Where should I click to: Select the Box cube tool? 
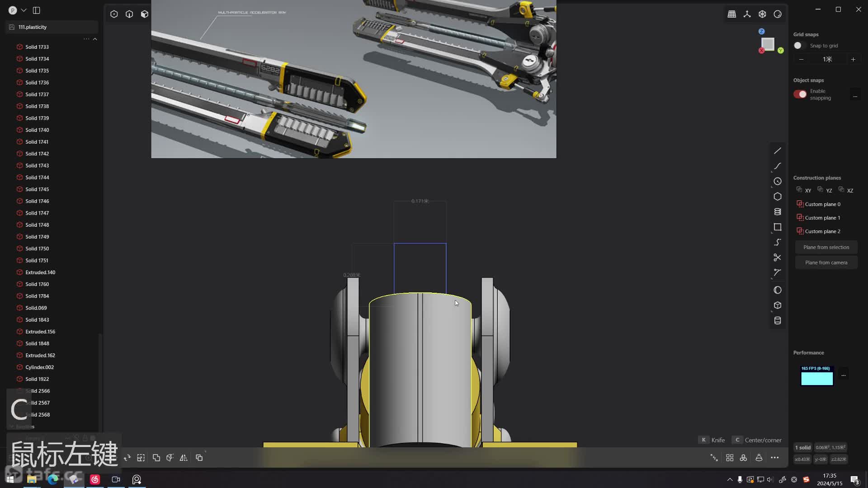[778, 305]
